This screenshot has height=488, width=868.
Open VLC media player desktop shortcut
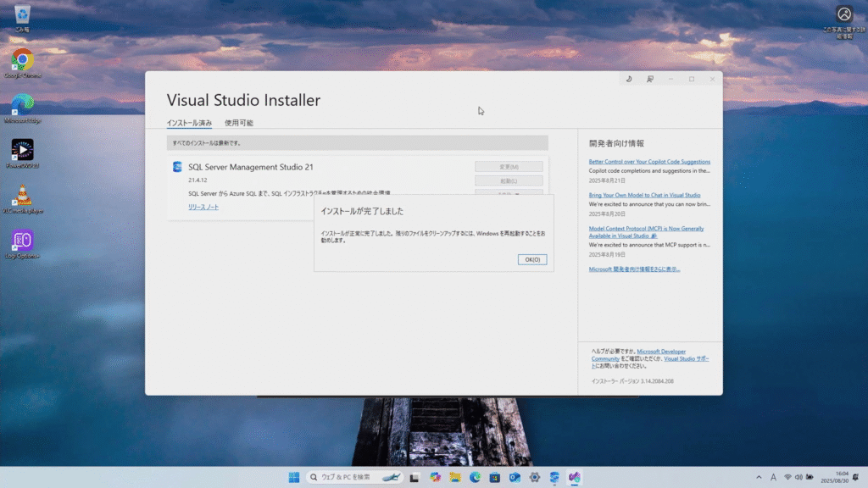pos(23,198)
